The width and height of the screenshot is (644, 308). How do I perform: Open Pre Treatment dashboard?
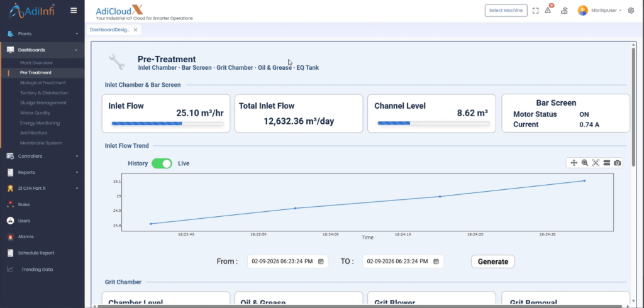[36, 73]
